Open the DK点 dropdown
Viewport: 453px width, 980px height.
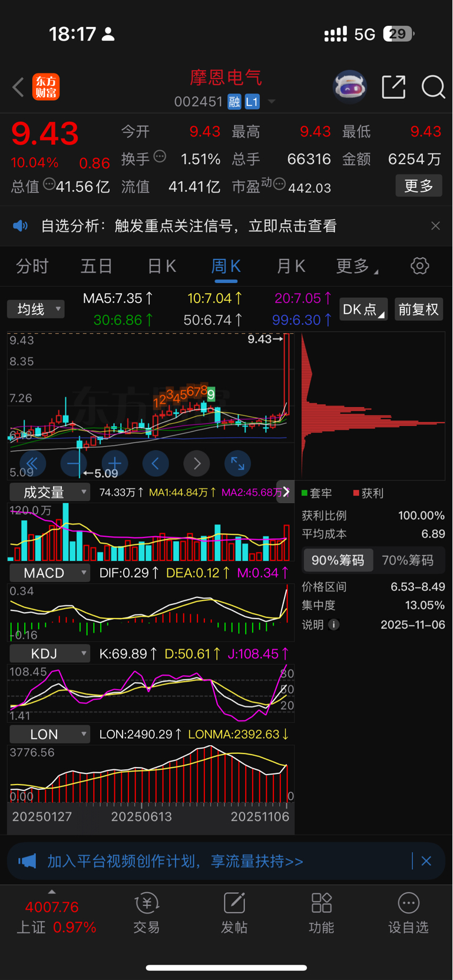(363, 310)
